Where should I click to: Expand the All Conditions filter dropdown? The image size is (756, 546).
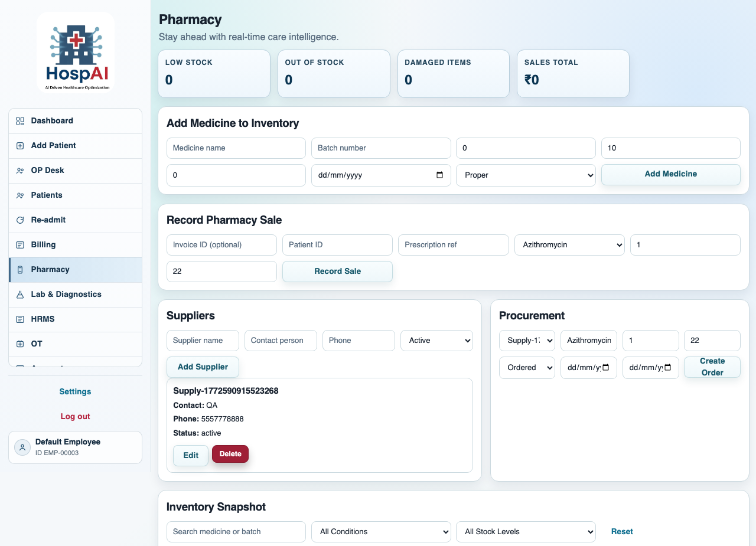(381, 531)
